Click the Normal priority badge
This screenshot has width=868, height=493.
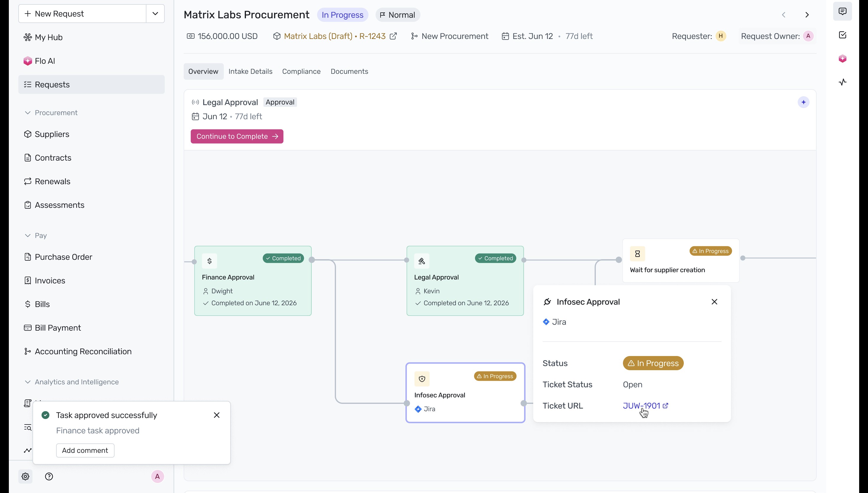(x=398, y=15)
